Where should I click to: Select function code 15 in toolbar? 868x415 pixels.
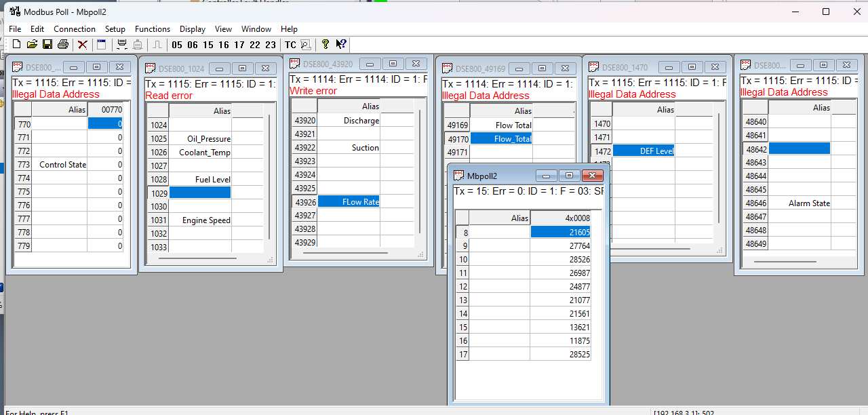[208, 45]
